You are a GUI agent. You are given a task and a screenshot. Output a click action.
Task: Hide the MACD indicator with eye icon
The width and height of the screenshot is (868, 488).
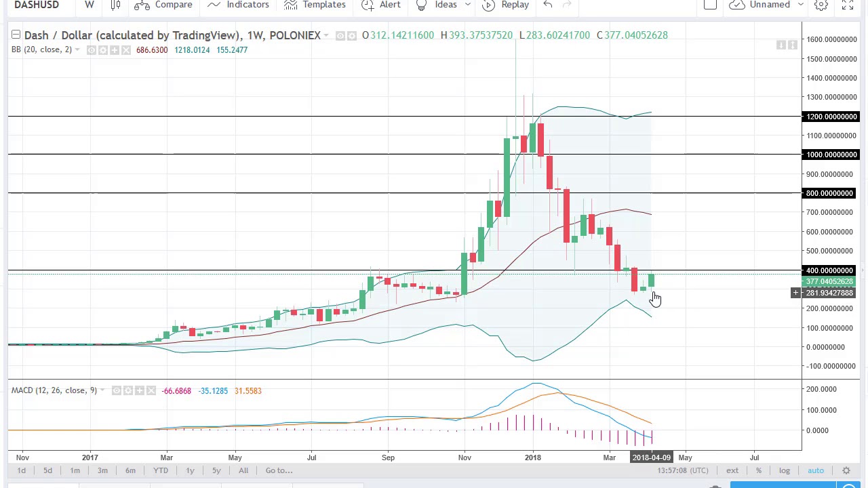(117, 390)
